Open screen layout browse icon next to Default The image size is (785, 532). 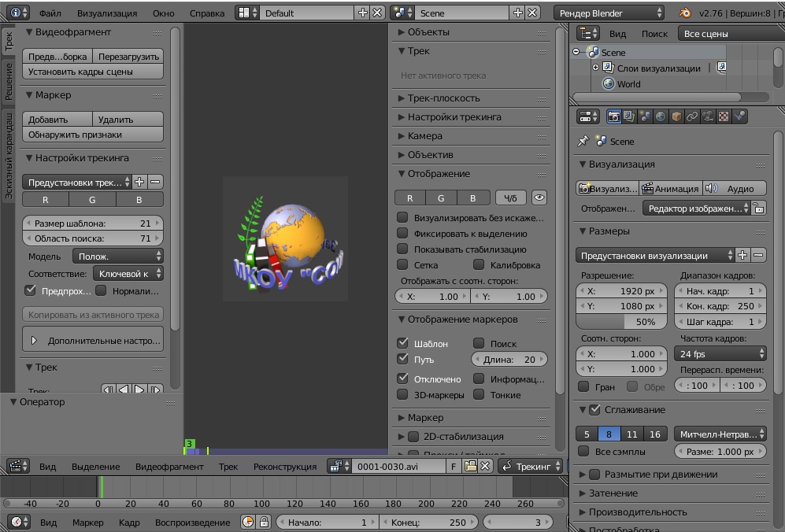(247, 13)
